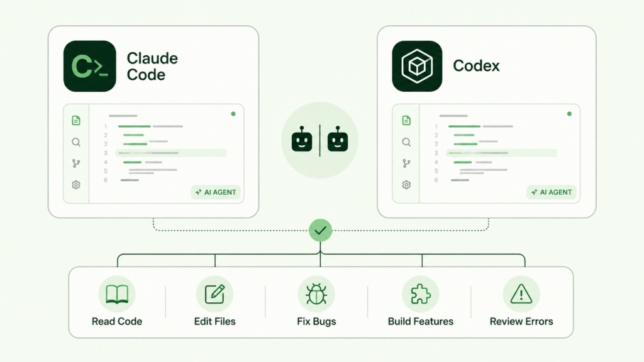Click the "Review Errors" label

[x=521, y=321]
